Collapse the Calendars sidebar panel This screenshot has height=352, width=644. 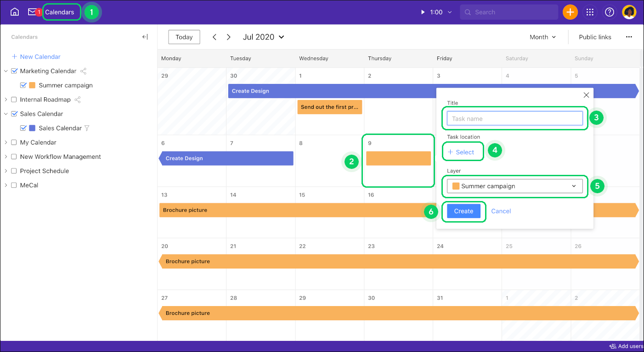[145, 37]
